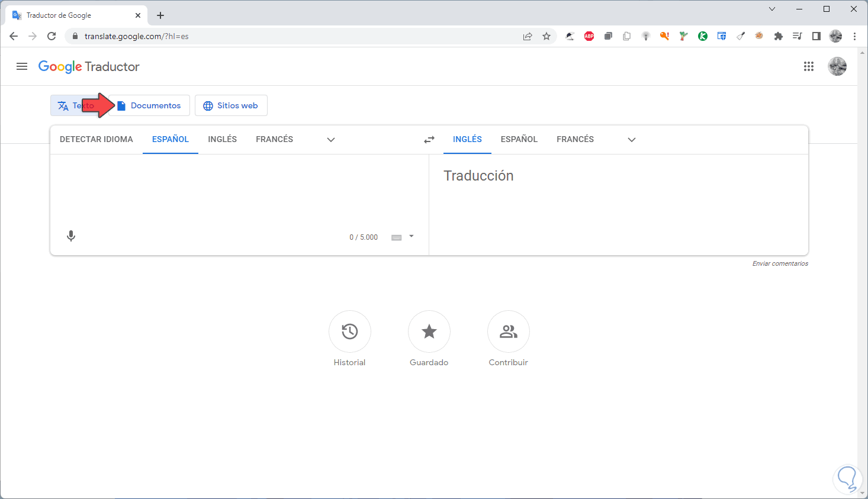This screenshot has height=499, width=868.
Task: Open a new browser tab
Action: (160, 15)
